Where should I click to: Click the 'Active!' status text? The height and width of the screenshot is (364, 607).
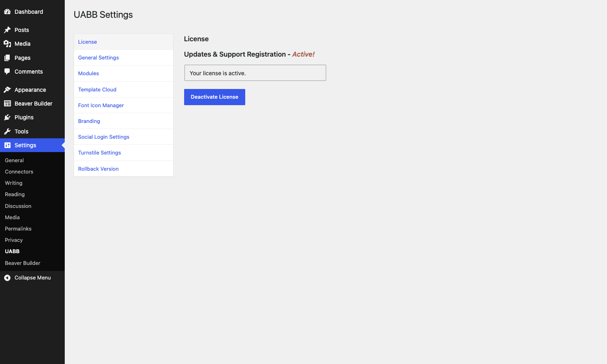tap(303, 54)
